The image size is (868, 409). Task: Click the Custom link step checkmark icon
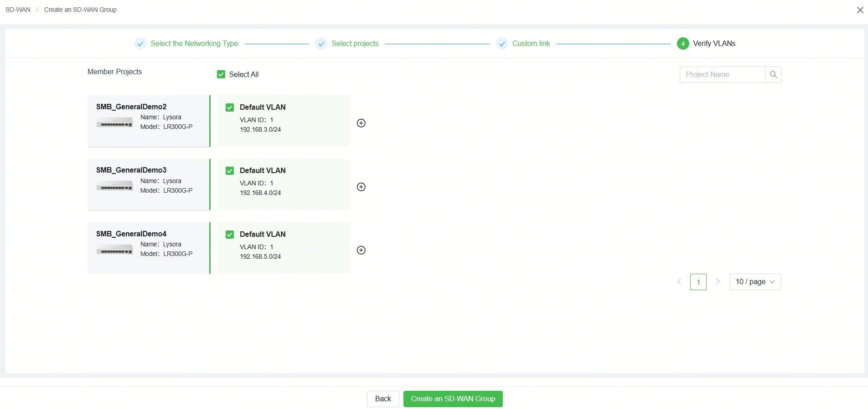coord(502,44)
